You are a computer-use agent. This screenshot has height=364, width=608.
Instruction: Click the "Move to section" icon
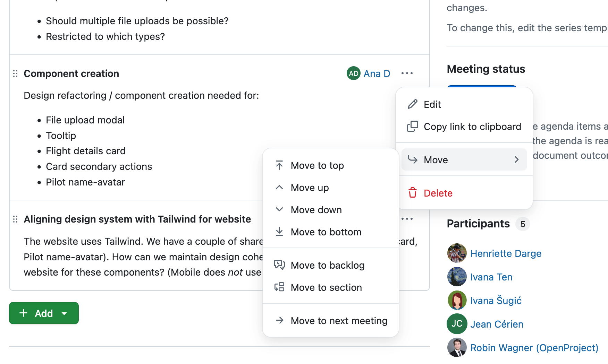pos(279,287)
